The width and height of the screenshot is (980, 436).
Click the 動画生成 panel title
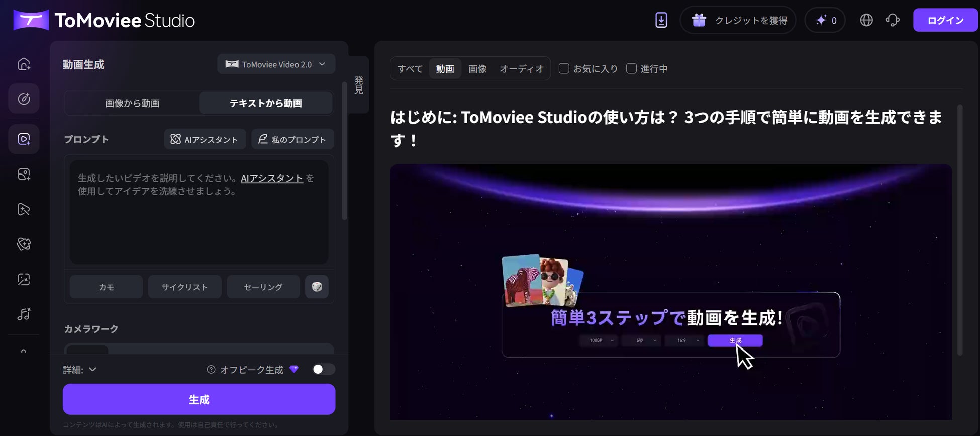(83, 64)
